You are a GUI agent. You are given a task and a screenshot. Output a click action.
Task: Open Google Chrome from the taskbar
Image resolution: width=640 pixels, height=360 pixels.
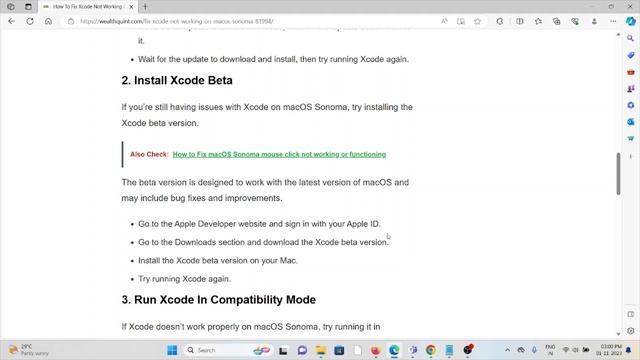tap(431, 350)
